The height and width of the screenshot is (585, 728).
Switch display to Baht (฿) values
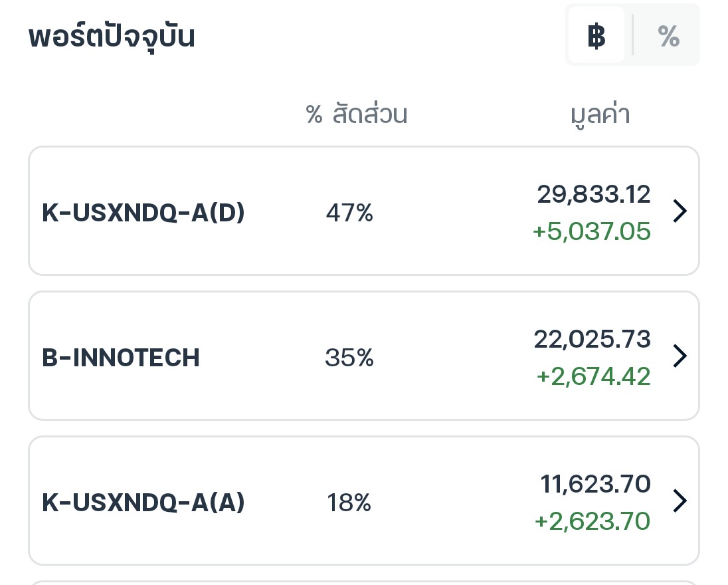[596, 36]
